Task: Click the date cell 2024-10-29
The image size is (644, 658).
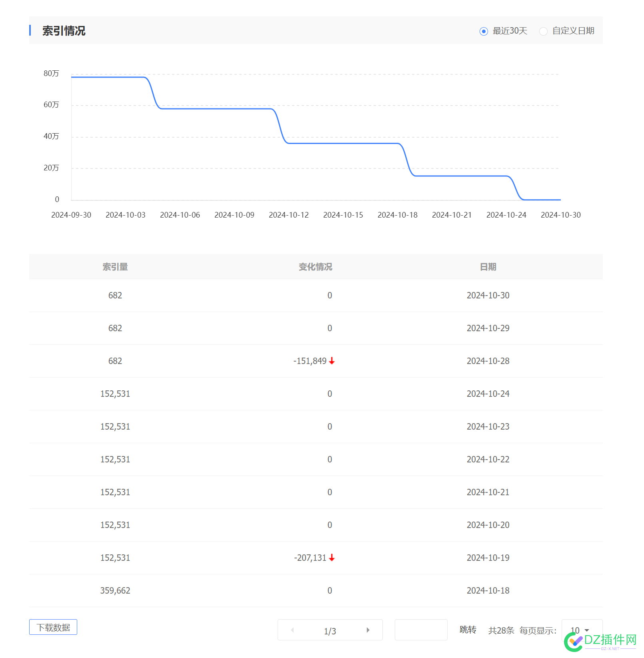Action: [x=488, y=328]
